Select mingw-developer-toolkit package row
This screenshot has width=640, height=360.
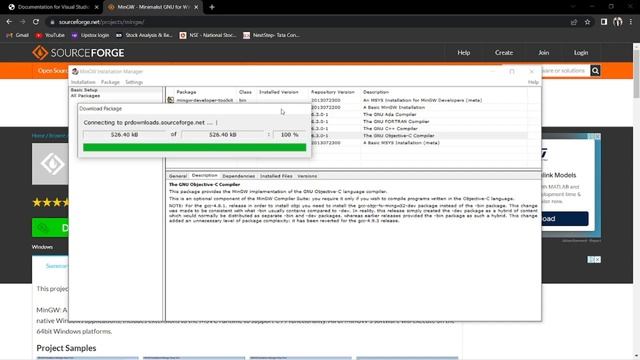point(347,100)
